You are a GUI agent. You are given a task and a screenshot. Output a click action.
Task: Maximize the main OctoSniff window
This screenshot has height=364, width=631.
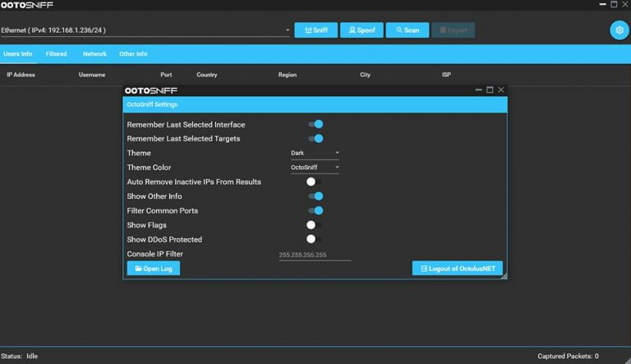tap(614, 4)
